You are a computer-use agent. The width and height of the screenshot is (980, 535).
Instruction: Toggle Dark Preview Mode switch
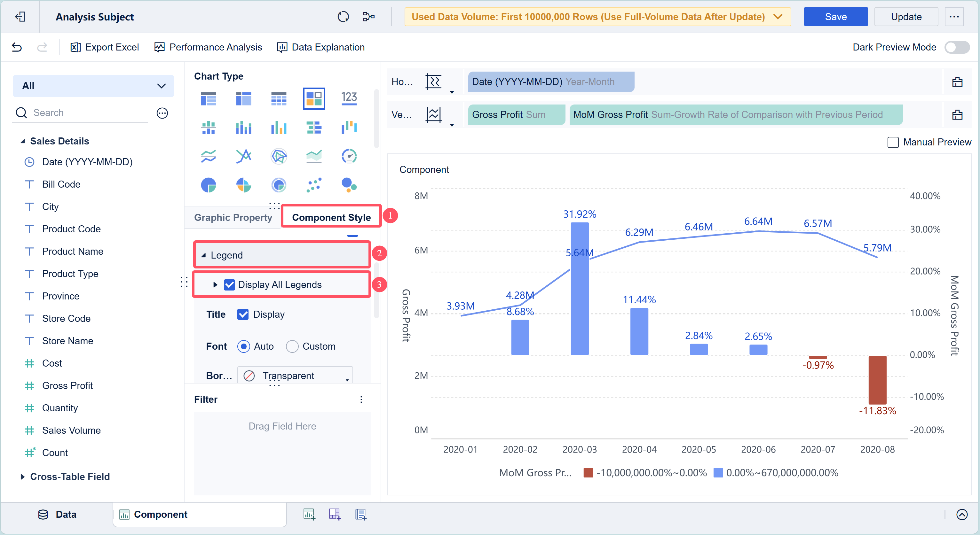click(957, 47)
